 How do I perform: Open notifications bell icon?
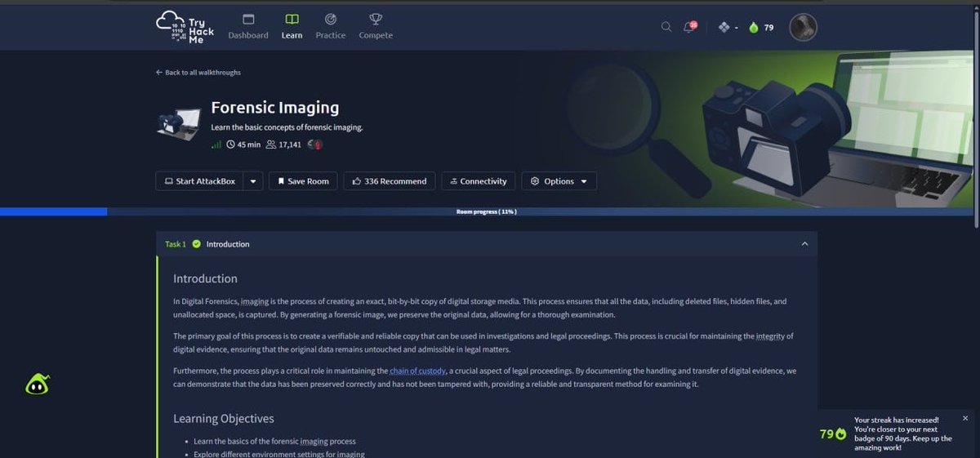coord(689,27)
